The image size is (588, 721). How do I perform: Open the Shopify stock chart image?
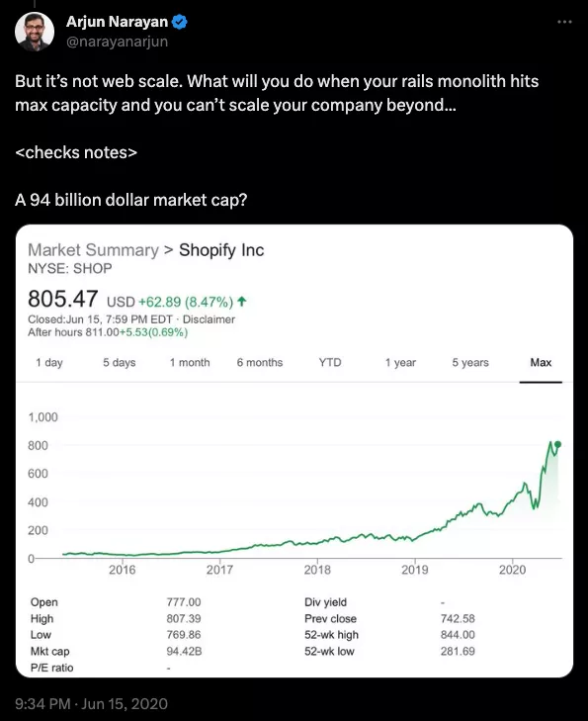pos(294,451)
